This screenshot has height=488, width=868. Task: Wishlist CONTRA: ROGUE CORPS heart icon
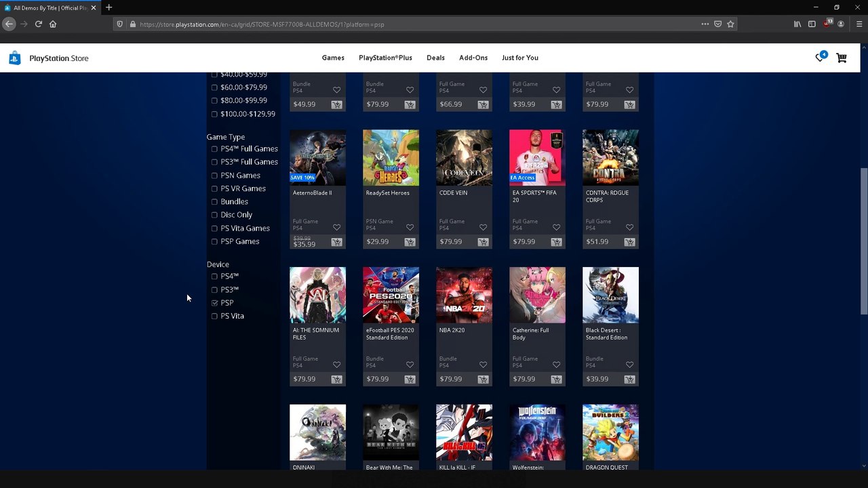click(x=629, y=227)
